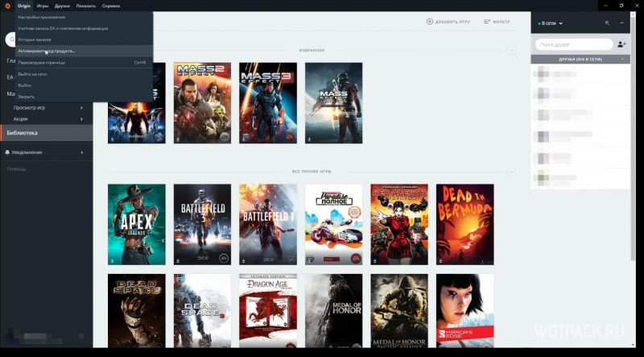Image resolution: width=644 pixels, height=357 pixels.
Task: Click the Фильтр button
Action: [497, 22]
